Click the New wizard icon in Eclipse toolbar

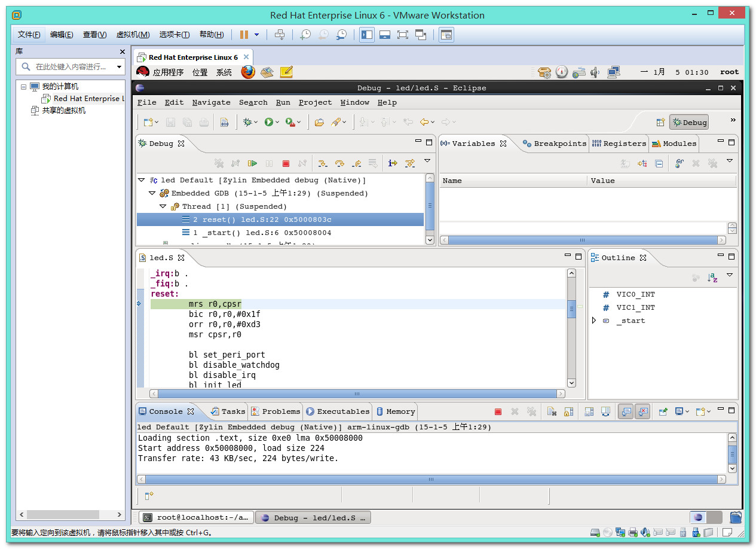[148, 122]
